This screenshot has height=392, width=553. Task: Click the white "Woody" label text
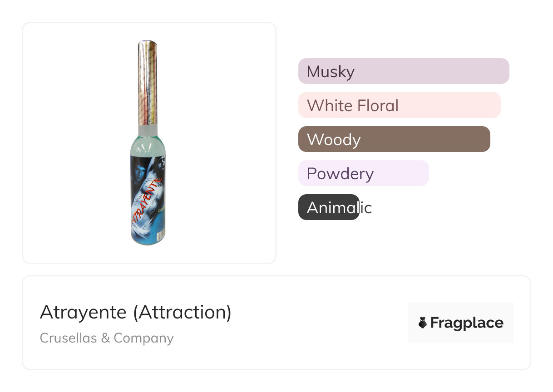point(334,140)
